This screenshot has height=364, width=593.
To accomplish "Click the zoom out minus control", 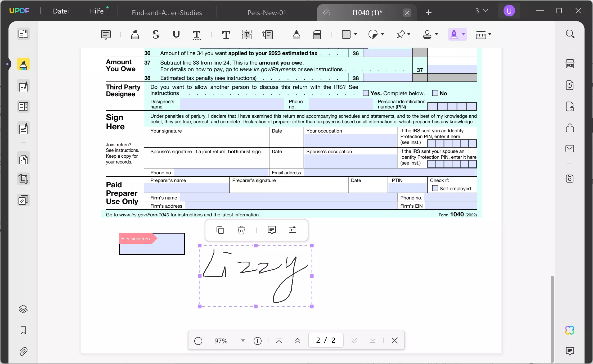I will tap(198, 341).
